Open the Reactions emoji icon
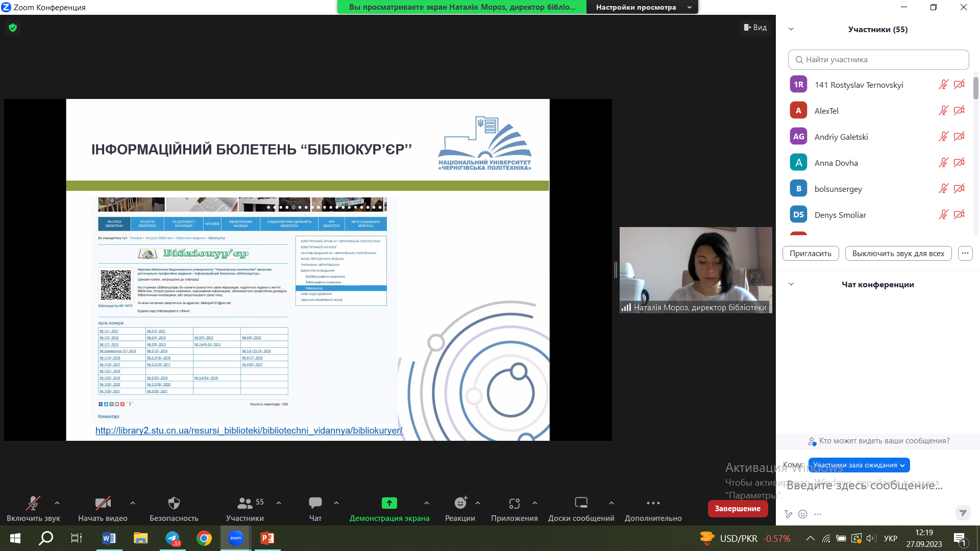This screenshot has width=980, height=551. pos(460,504)
